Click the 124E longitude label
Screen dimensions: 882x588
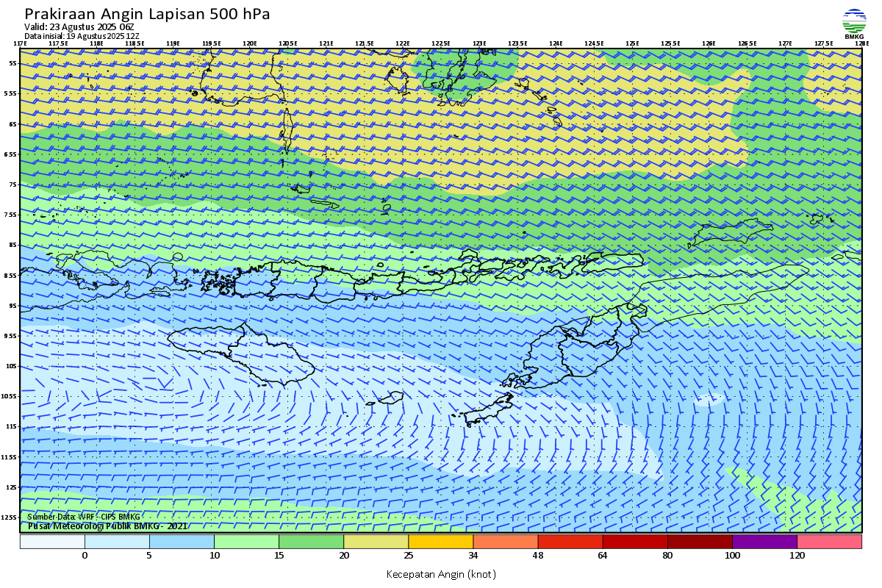556,43
